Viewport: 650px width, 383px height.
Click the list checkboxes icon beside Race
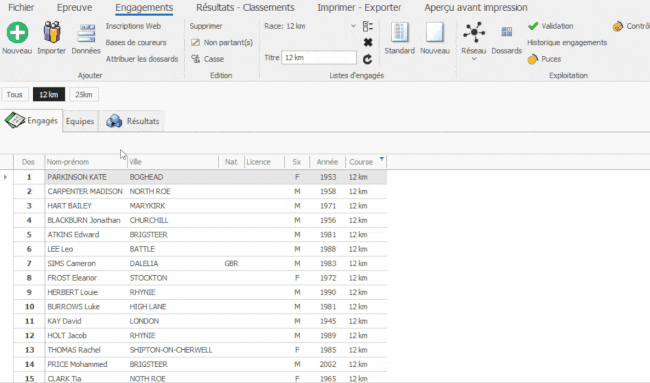[368, 26]
